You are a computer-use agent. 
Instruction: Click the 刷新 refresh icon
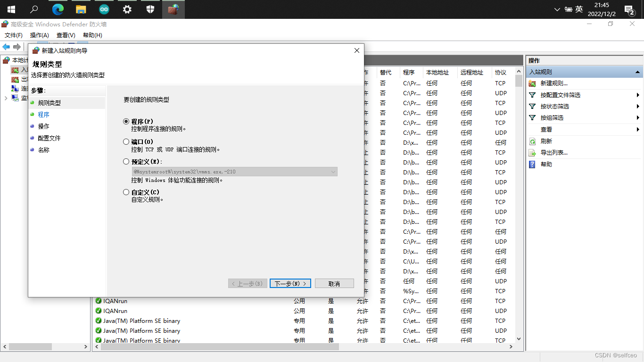pos(532,141)
